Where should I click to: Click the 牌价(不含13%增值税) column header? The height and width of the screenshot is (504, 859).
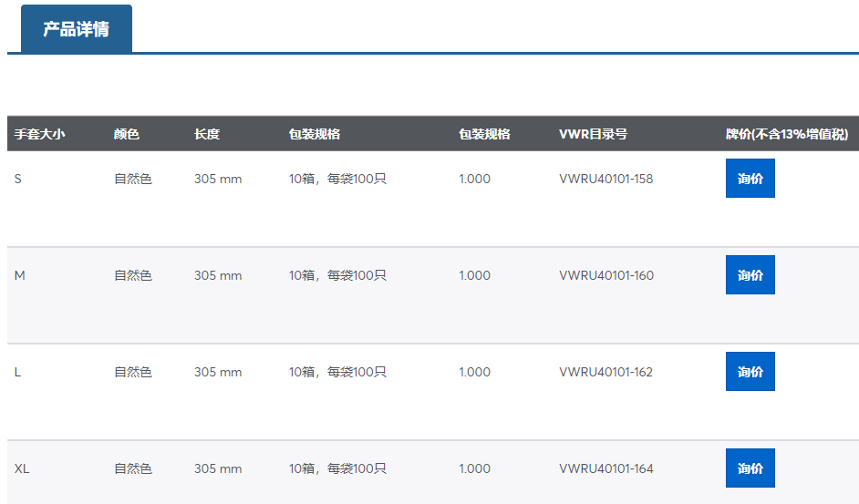[x=787, y=134]
